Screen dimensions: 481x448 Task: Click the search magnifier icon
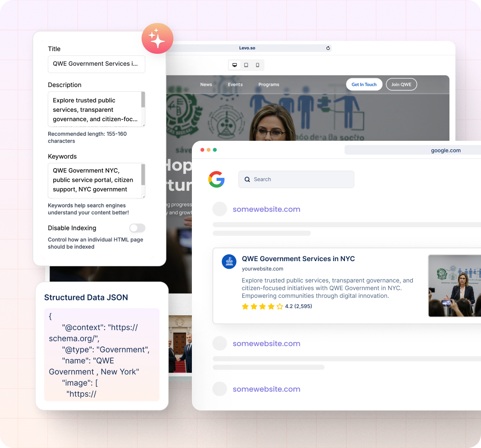(247, 180)
